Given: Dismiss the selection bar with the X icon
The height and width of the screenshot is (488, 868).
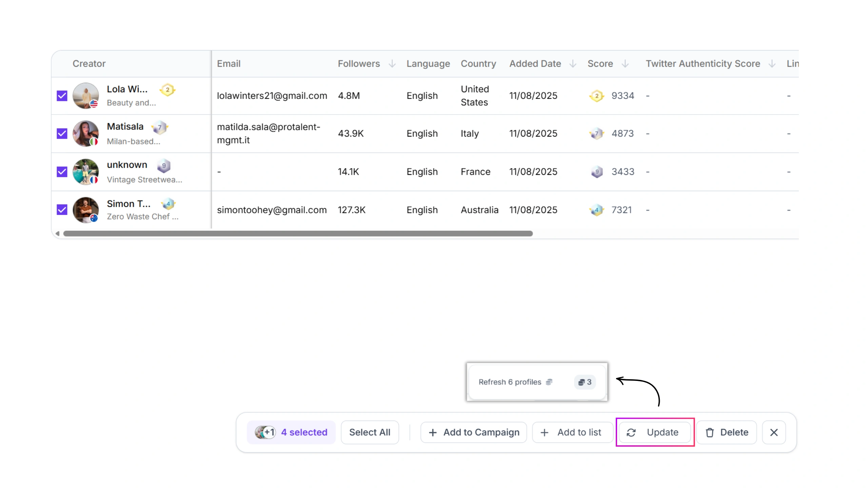Looking at the screenshot, I should [774, 432].
